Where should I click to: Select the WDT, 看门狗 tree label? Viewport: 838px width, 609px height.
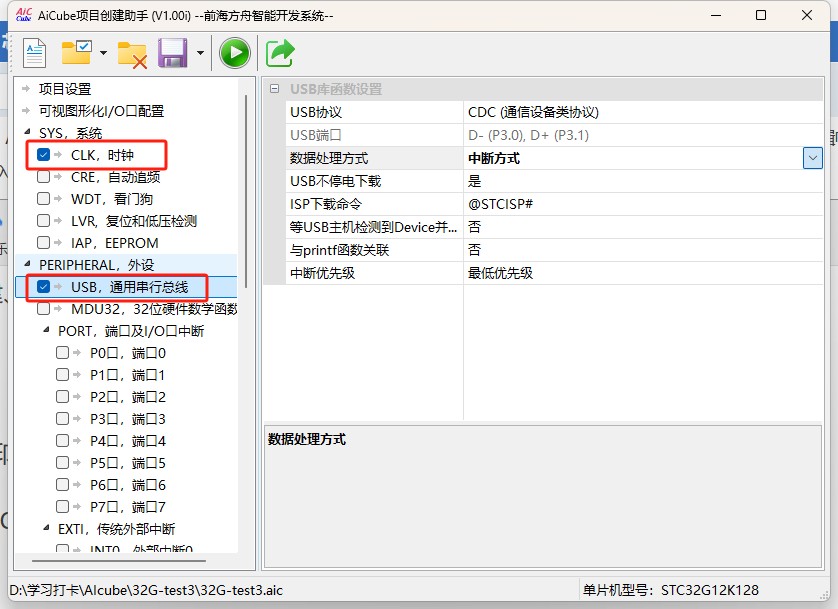(x=112, y=199)
